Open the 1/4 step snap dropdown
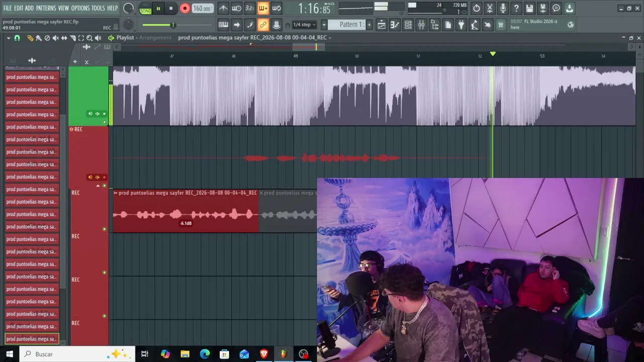The image size is (644, 362). tap(304, 25)
